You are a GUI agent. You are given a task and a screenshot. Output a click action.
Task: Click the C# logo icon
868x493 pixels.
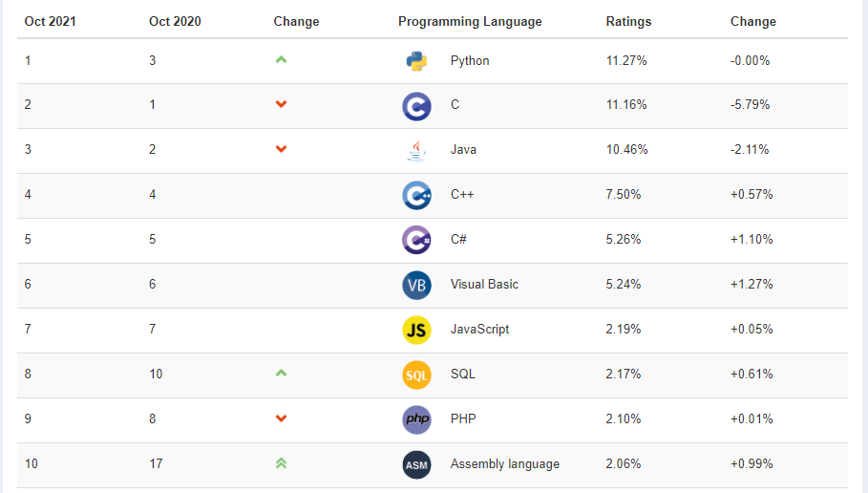point(416,240)
